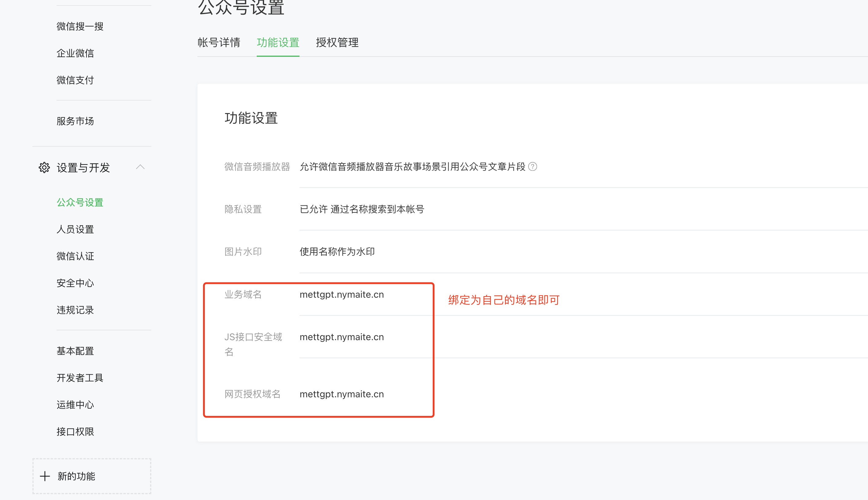Open 人员设置 settings
Image resolution: width=868 pixels, height=500 pixels.
(75, 229)
